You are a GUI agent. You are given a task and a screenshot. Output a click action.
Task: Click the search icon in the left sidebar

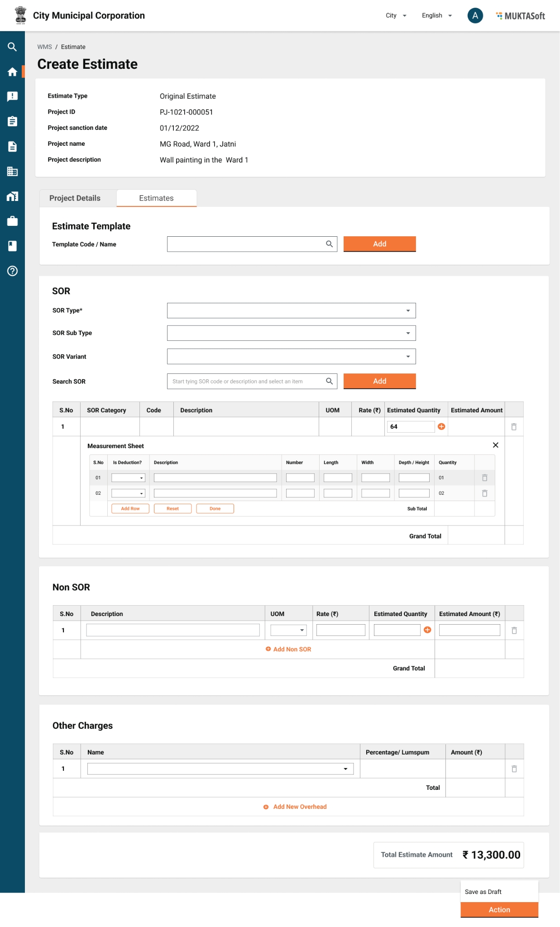pyautogui.click(x=12, y=47)
